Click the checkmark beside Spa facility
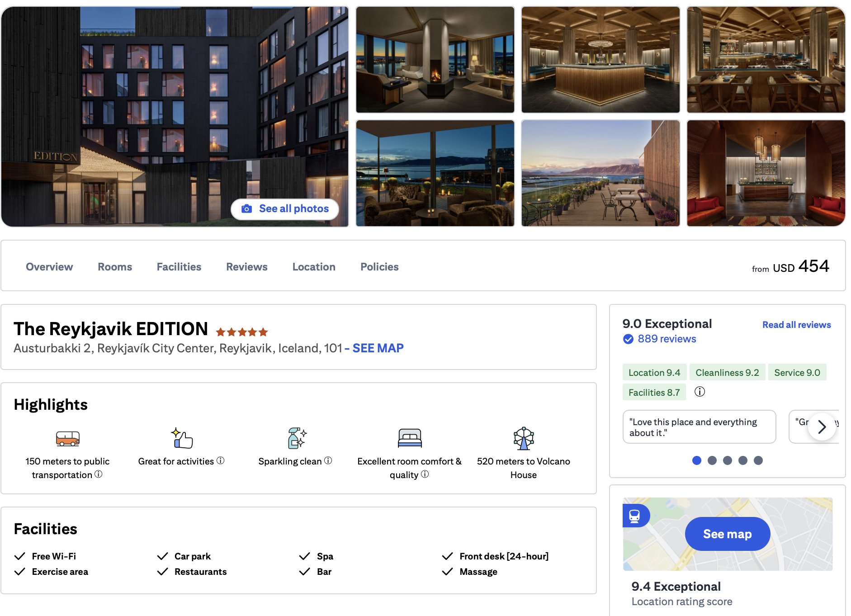This screenshot has width=851, height=616. tap(304, 556)
